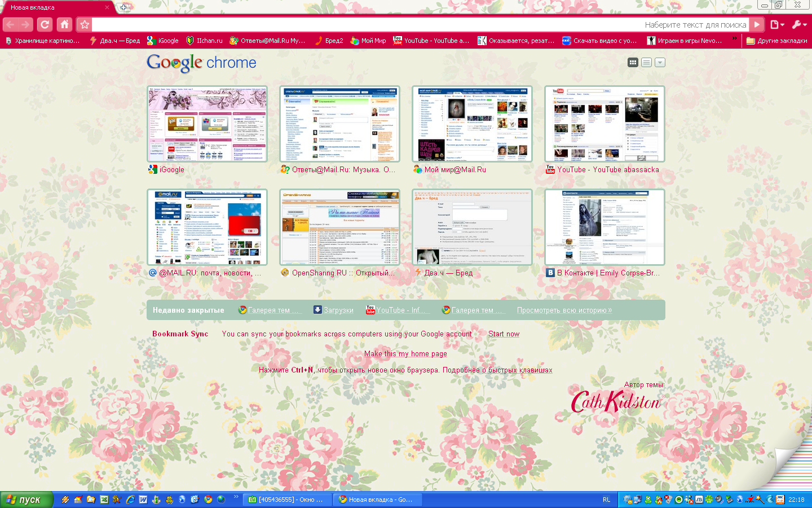This screenshot has width=812, height=508.
Task: Switch to thumbnail grid view
Action: 633,62
